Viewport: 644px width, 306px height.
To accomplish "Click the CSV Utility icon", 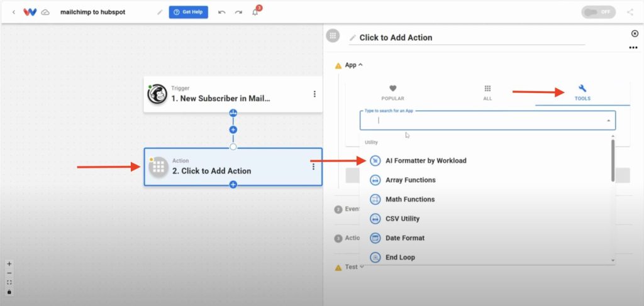I will point(375,219).
